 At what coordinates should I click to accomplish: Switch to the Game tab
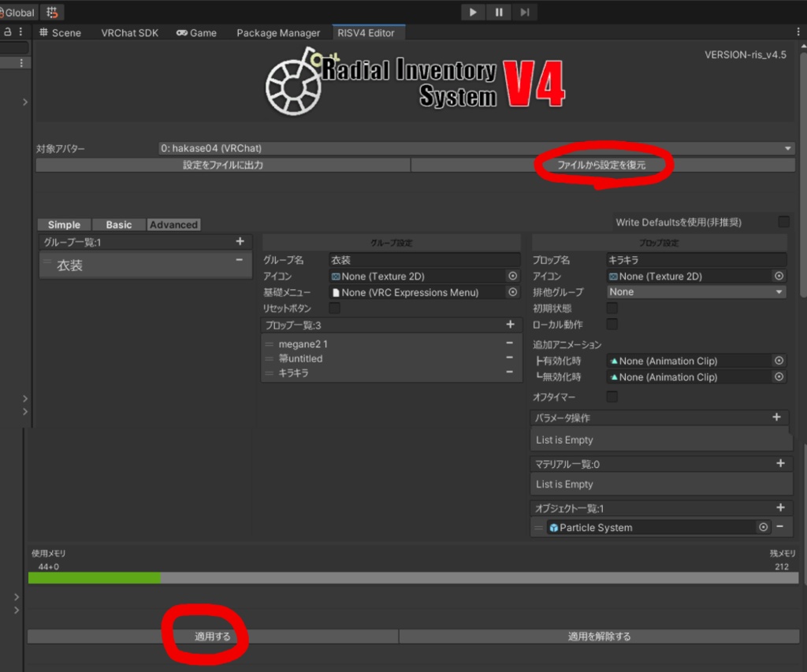click(x=196, y=33)
